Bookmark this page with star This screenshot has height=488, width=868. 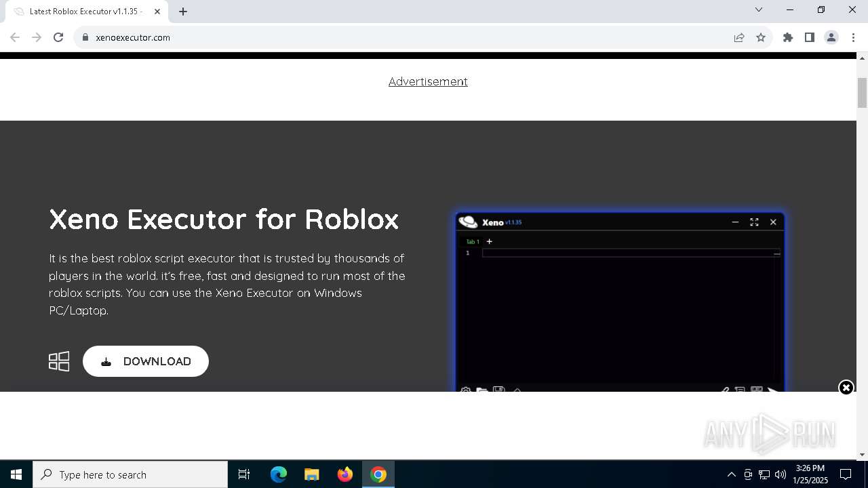(x=761, y=38)
